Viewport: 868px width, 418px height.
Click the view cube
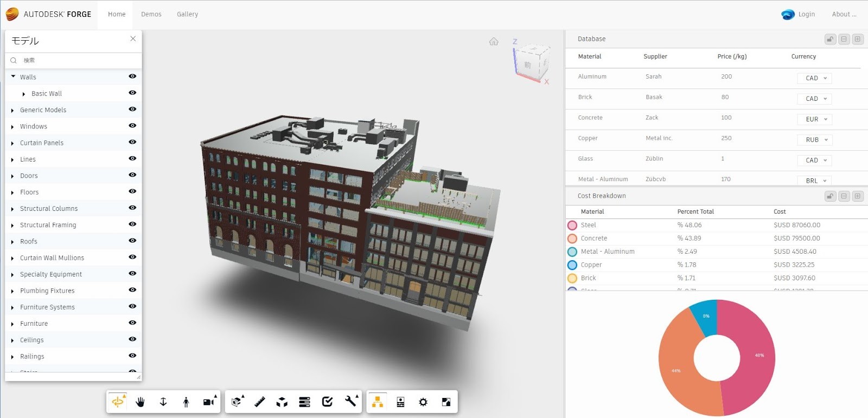(532, 63)
